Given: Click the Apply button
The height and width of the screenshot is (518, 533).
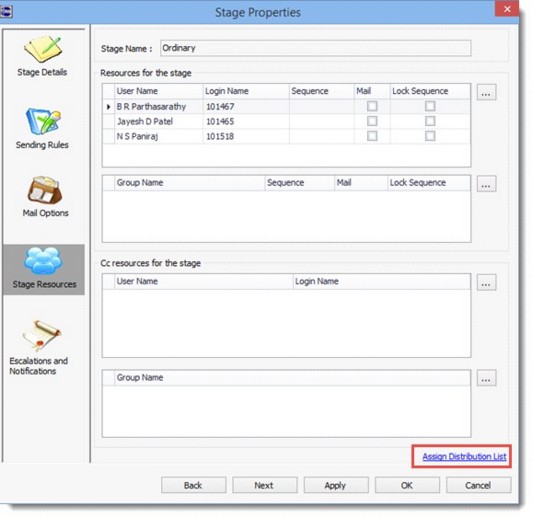Looking at the screenshot, I should pos(336,485).
